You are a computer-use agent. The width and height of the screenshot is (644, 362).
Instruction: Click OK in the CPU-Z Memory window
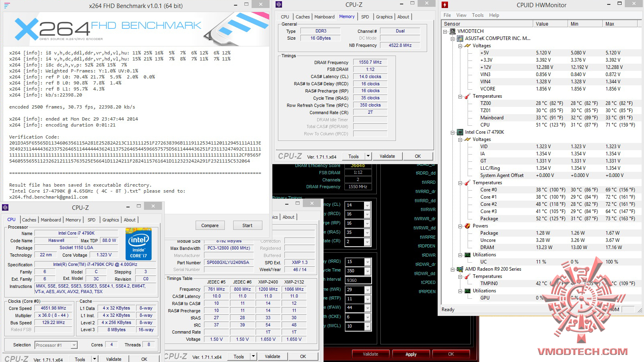(418, 156)
